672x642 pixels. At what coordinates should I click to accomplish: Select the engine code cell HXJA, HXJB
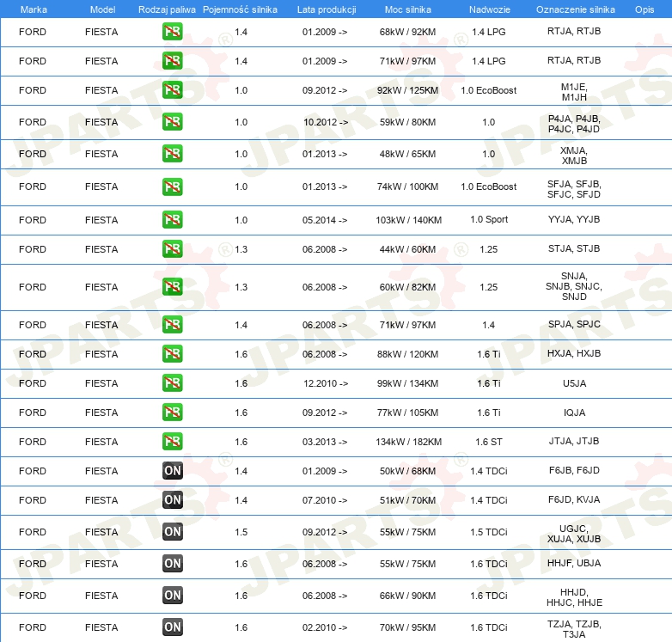[x=574, y=354]
